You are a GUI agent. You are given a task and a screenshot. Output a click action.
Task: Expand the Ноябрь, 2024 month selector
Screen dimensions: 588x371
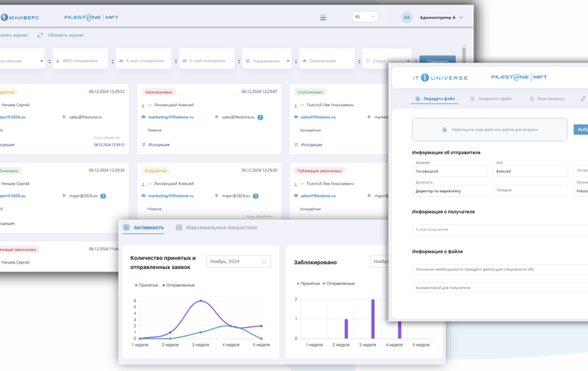238,262
